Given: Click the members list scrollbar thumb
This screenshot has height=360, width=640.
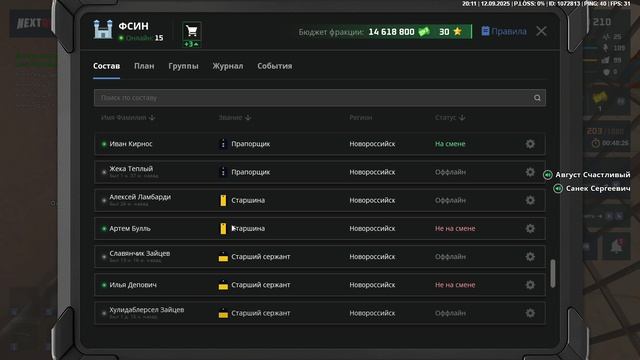Looking at the screenshot, I should [x=553, y=273].
